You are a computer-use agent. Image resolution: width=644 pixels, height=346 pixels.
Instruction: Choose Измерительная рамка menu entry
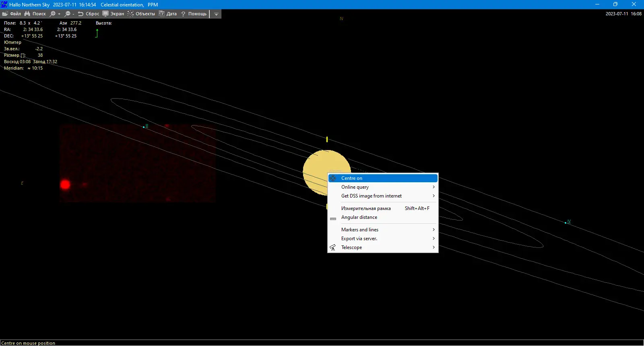pos(383,208)
